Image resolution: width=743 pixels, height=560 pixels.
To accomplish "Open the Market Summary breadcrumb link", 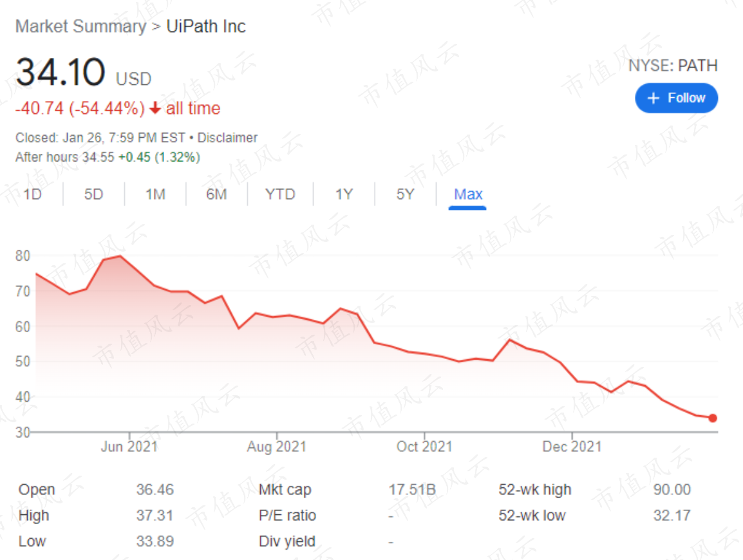I will point(81,26).
